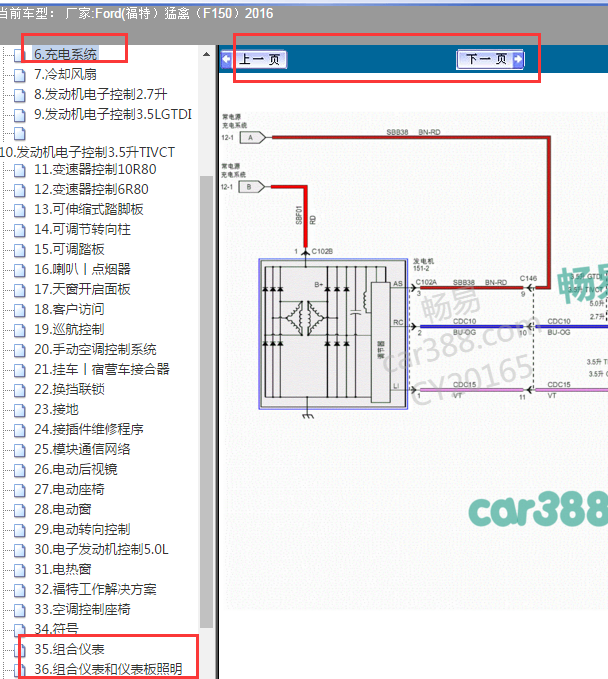Click document icon beside 11.变速器控制10R80
608x679 pixels.
coord(19,170)
